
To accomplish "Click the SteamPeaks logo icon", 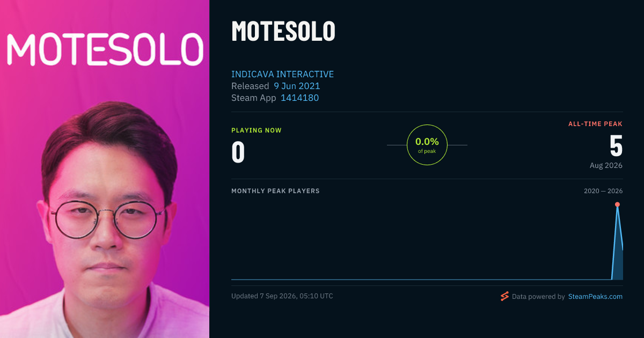I will tap(504, 296).
